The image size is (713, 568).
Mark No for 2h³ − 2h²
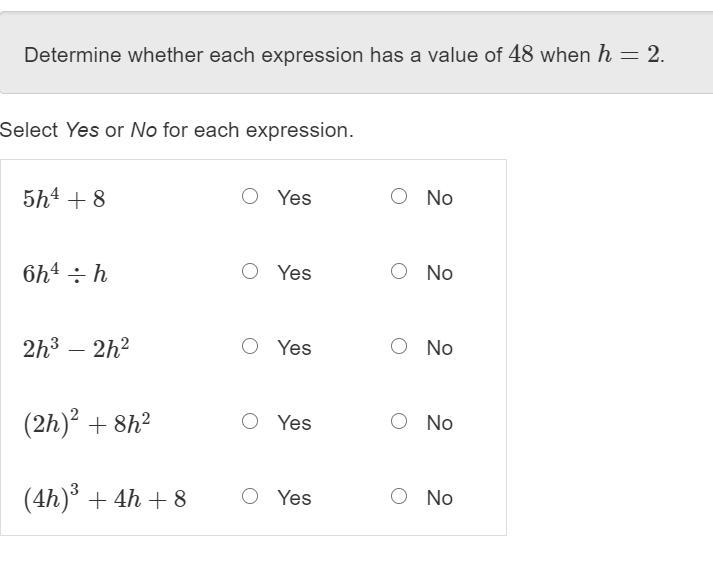(399, 347)
